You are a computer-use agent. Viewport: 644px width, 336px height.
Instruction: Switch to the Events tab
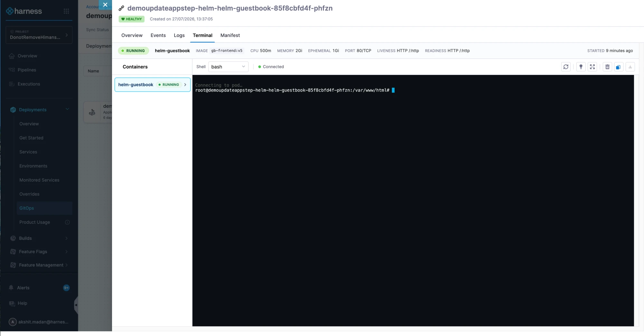pos(158,35)
